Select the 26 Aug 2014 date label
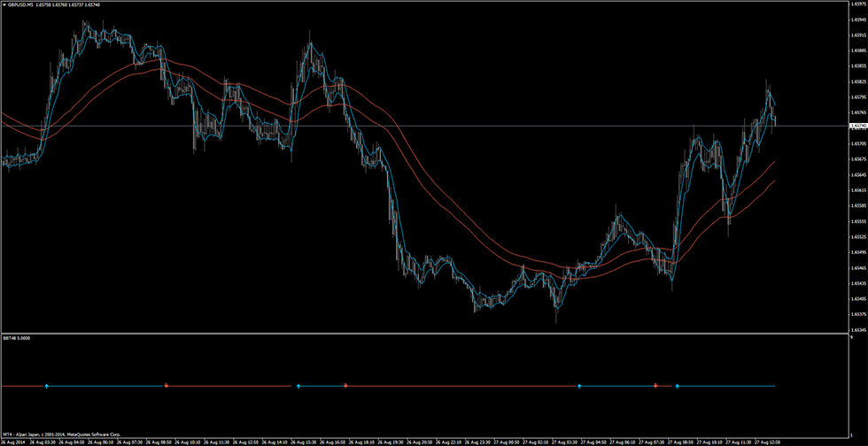868x446 pixels. coord(14,441)
